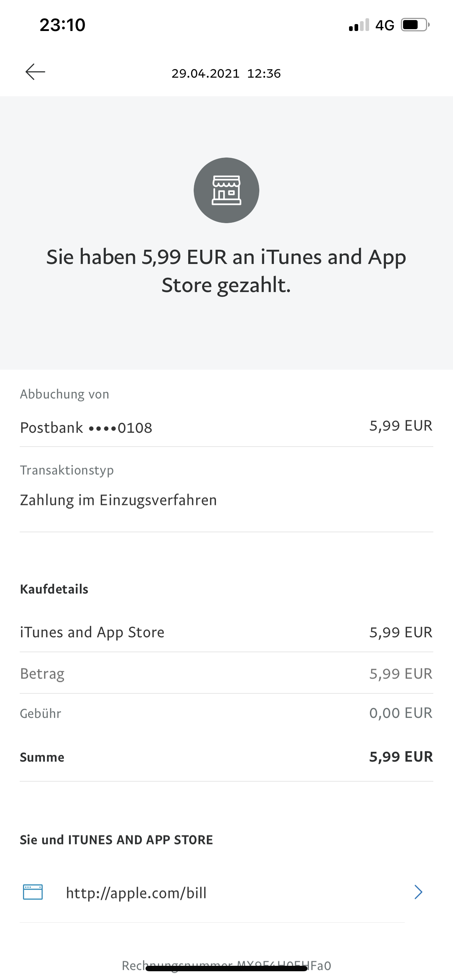Image resolution: width=453 pixels, height=980 pixels.
Task: Tap the 4G network indicator
Action: 384,26
